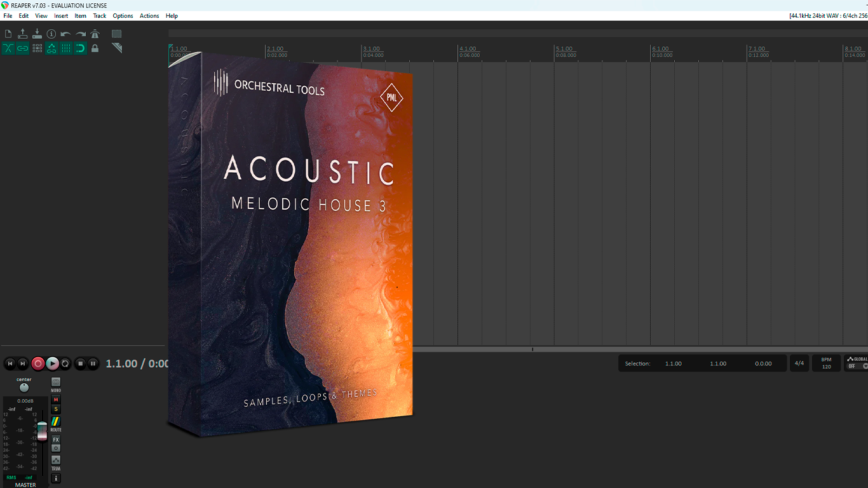Screen dimensions: 868x488
Task: Click the red Record button
Action: coord(38,363)
